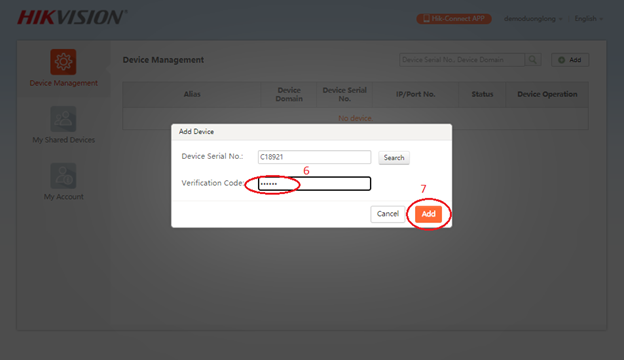The image size is (624, 360).
Task: Focus the Device Serial No. Device Domain search box
Action: point(462,60)
